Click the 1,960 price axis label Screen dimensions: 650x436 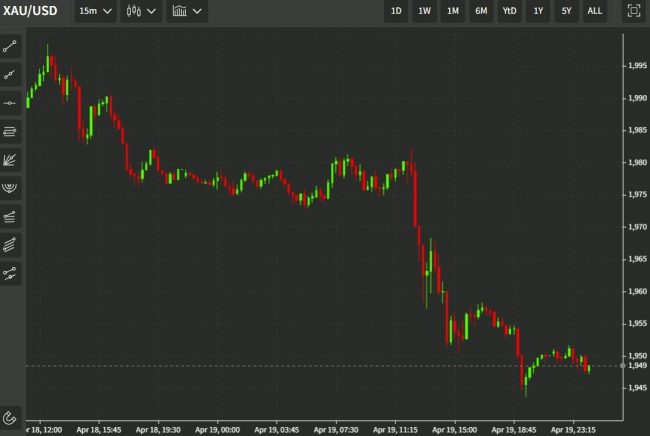[x=637, y=291]
